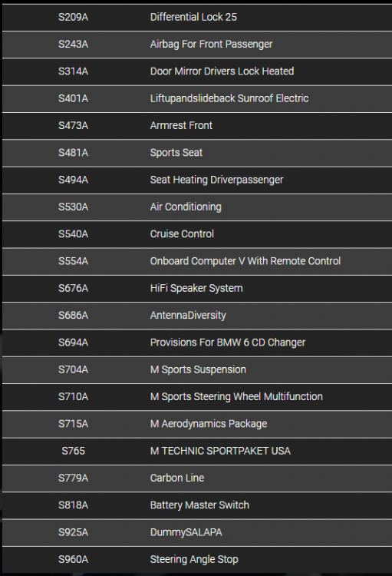Select Airbag For Front Passenger entry
The height and width of the screenshot is (576, 392).
(211, 45)
